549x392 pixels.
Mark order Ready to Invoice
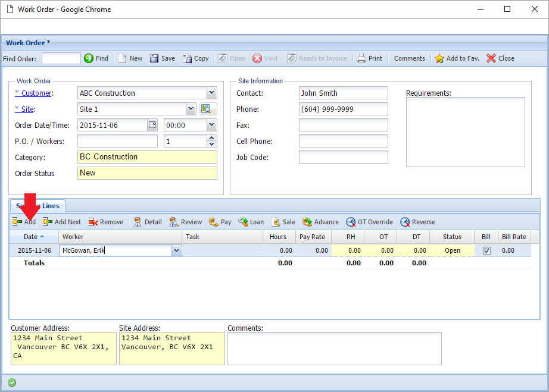(317, 58)
